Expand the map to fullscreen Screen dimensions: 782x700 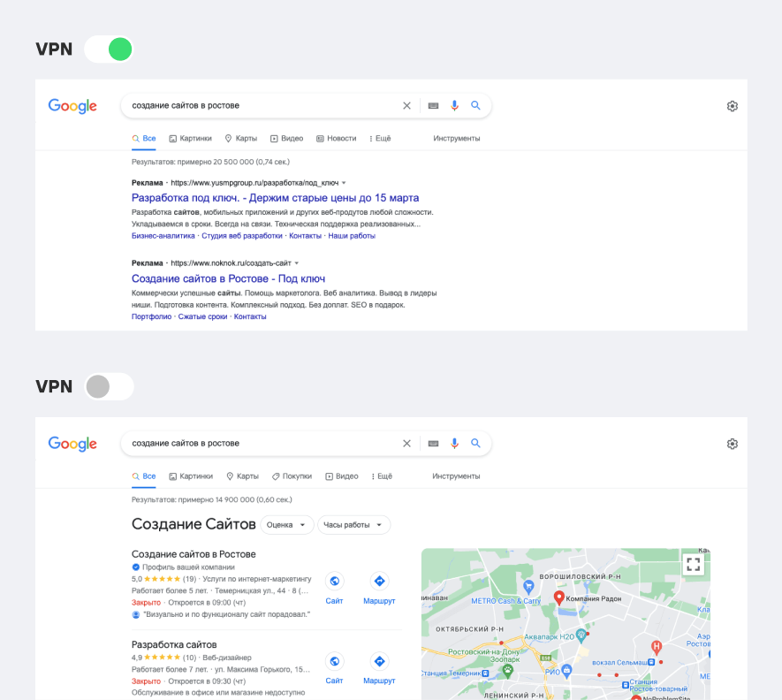point(694,565)
